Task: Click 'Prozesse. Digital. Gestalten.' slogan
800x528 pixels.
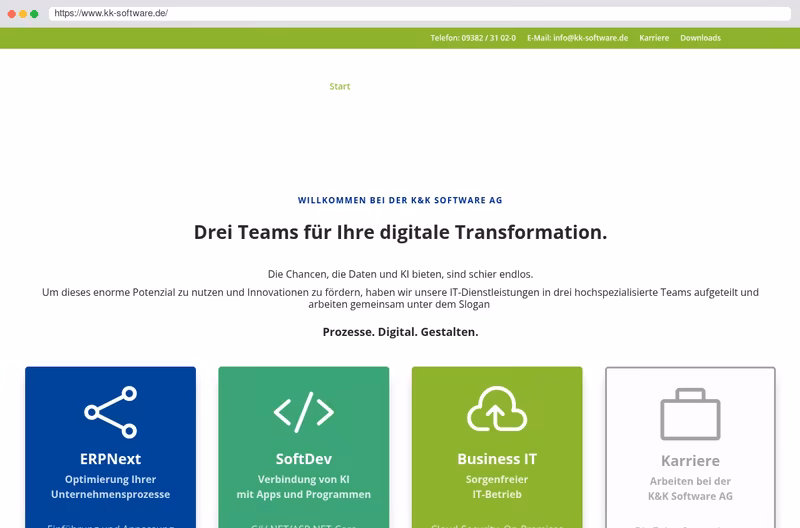Action: (x=401, y=332)
